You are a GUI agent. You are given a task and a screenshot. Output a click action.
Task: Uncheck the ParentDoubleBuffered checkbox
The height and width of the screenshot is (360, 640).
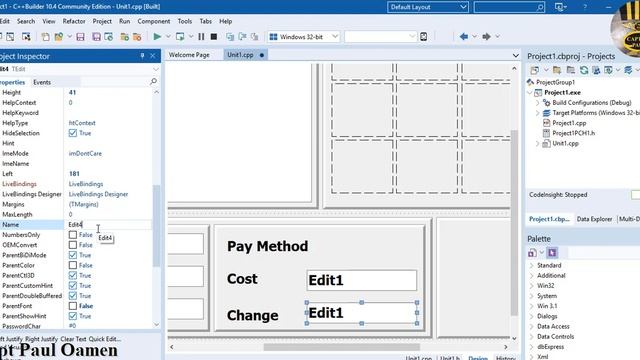(x=73, y=296)
